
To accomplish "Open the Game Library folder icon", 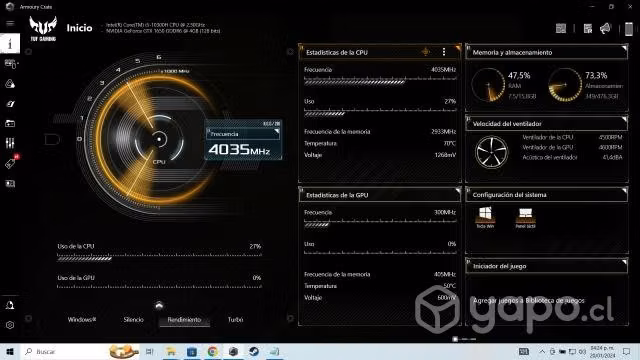I will [10, 123].
